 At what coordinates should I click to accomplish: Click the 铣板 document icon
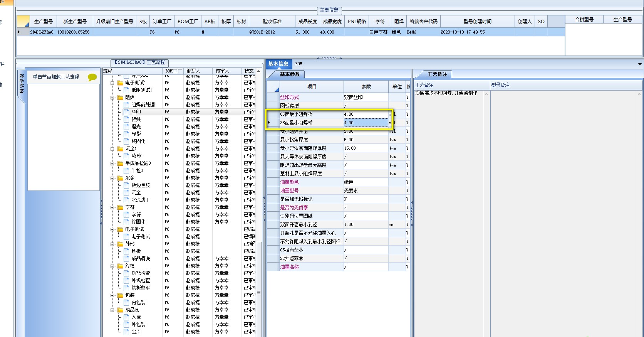click(x=126, y=251)
